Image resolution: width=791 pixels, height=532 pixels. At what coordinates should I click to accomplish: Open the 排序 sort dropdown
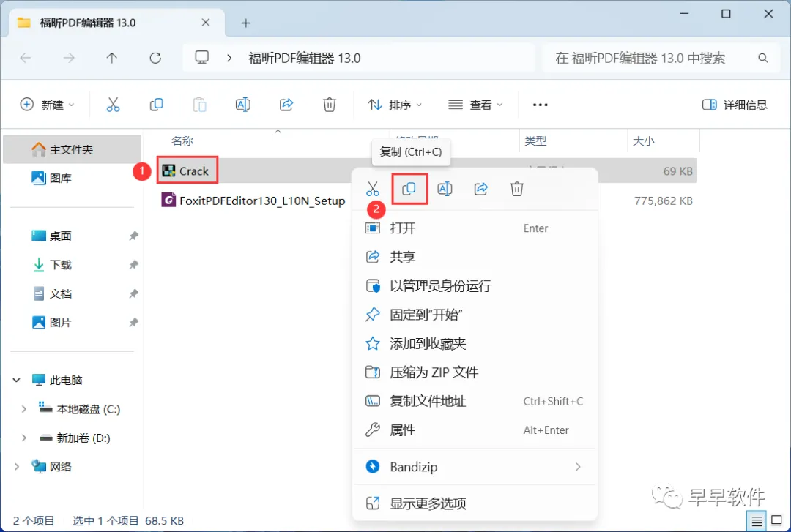pyautogui.click(x=395, y=105)
